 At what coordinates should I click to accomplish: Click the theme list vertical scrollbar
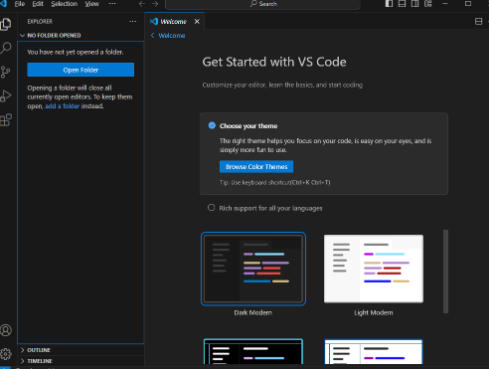point(445,271)
